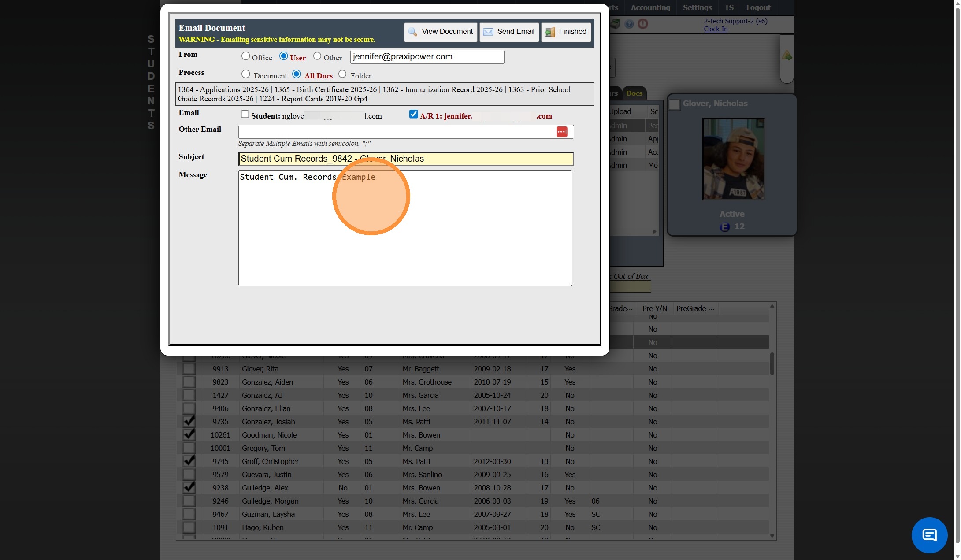961x560 pixels.
Task: Click the Finished button
Action: 566,32
